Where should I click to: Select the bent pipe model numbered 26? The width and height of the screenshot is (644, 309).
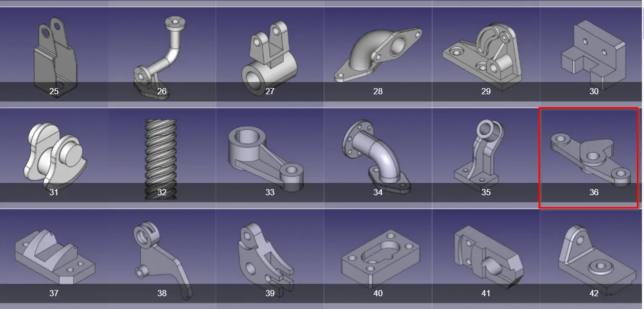click(x=162, y=54)
